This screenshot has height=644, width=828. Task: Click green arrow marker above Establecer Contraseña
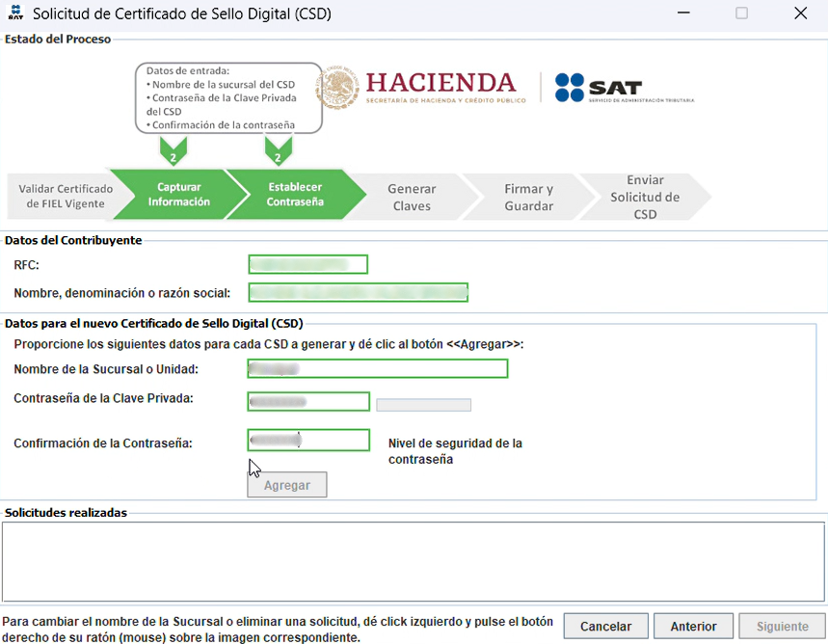tap(279, 150)
